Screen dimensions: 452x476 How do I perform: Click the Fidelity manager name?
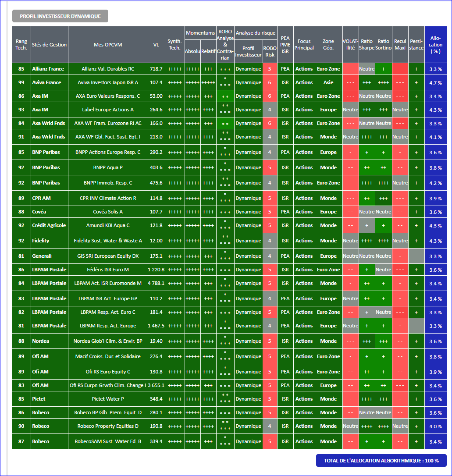[41, 241]
